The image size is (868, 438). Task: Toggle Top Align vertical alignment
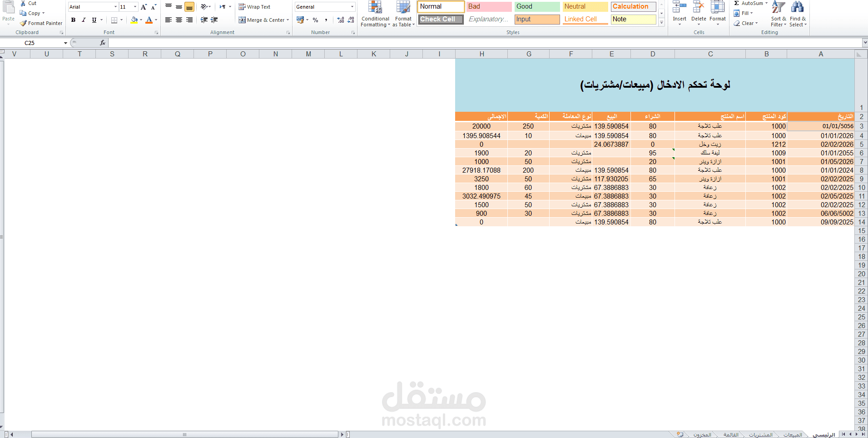coord(169,7)
